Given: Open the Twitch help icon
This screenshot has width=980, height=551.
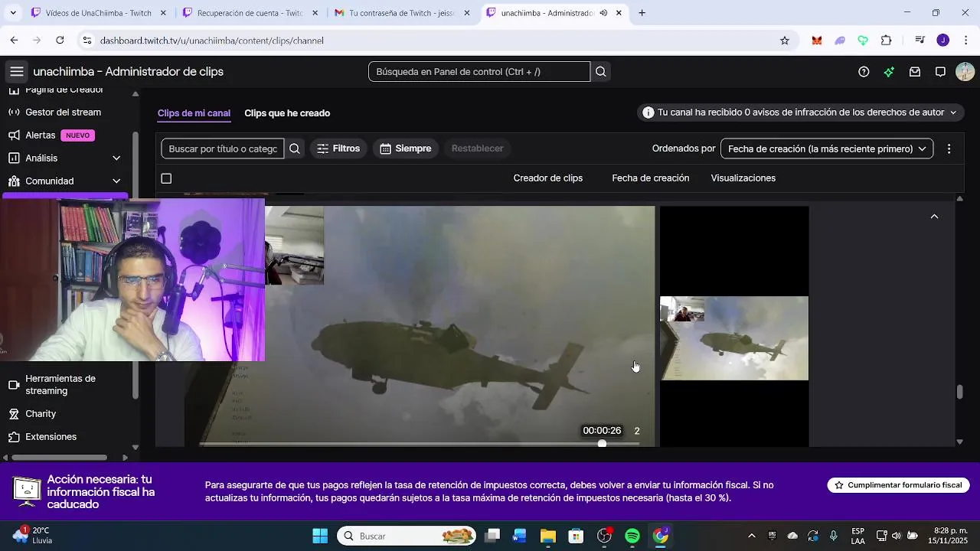Looking at the screenshot, I should click(864, 72).
